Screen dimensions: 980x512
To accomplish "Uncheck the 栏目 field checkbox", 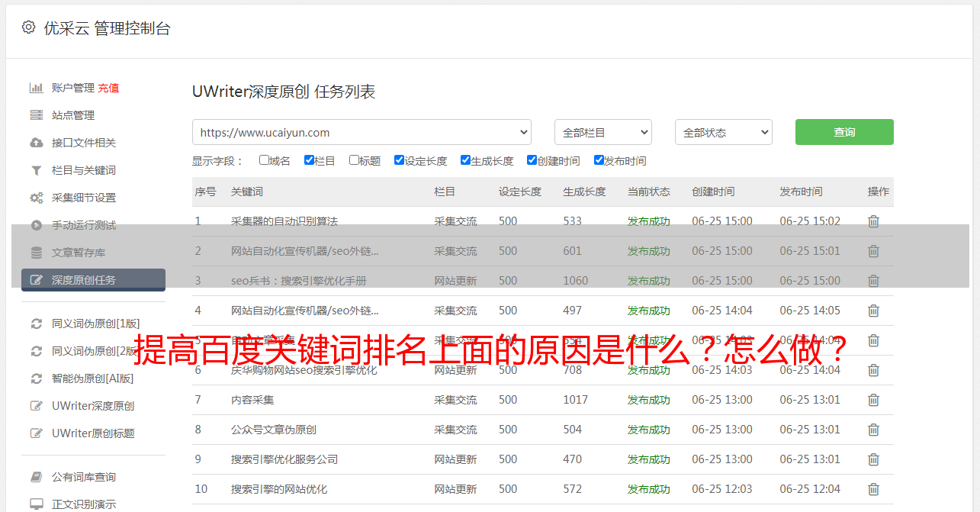I will [309, 160].
